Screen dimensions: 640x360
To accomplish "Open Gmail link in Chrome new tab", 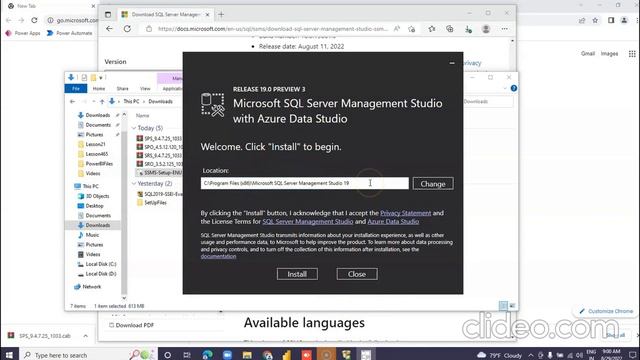I will pos(588,53).
